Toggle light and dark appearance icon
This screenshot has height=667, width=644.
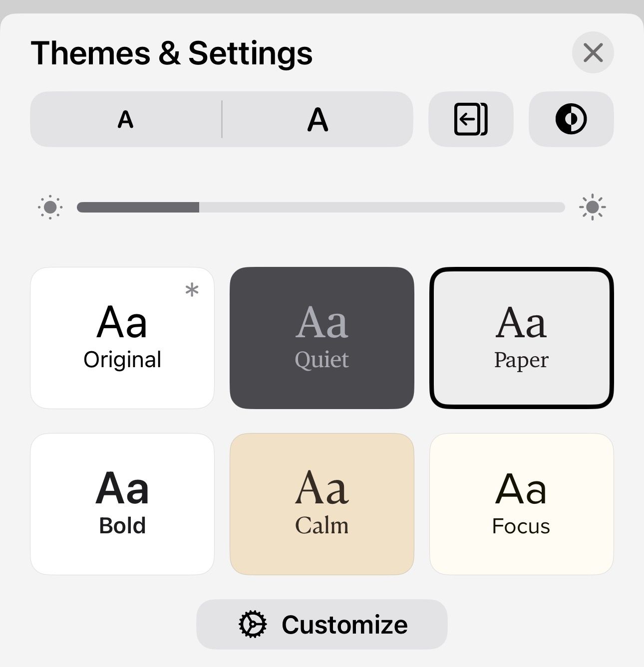[571, 119]
